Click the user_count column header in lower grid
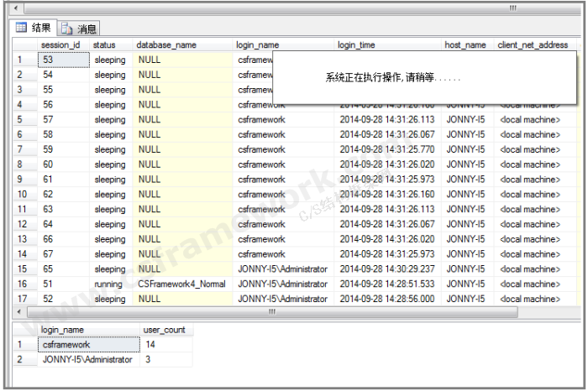Viewport: 588px width, 391px height. [x=164, y=330]
